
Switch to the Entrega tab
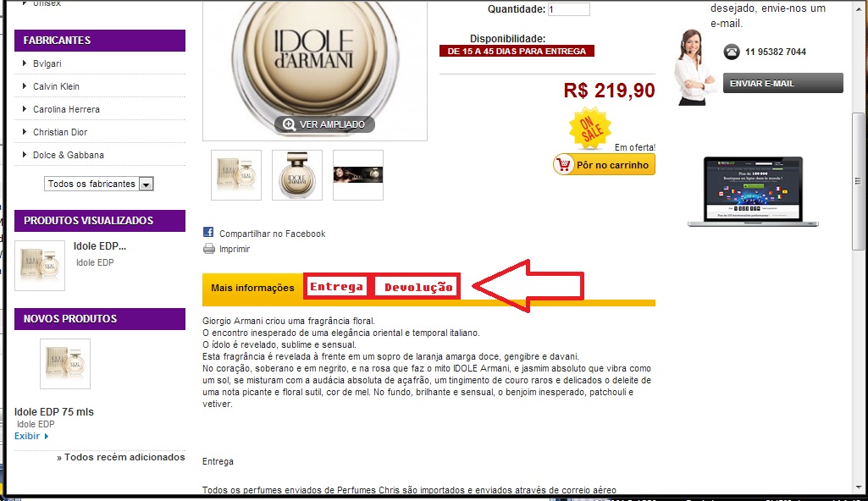336,286
